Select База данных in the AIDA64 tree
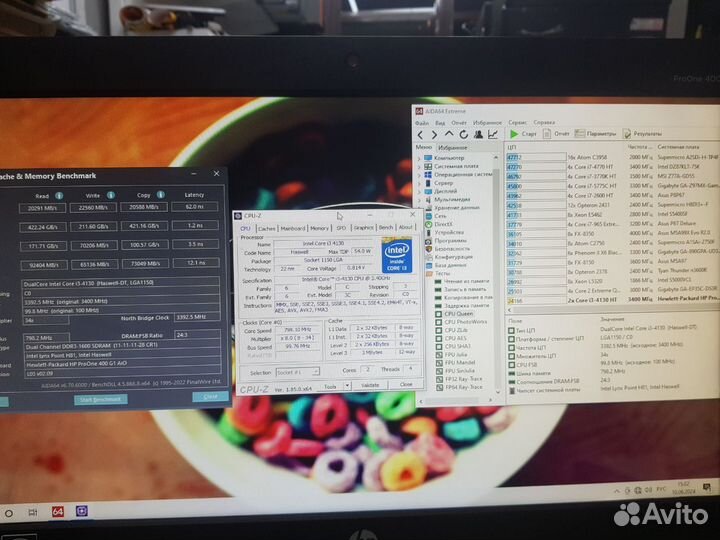This screenshot has width=720, height=540. click(445, 265)
